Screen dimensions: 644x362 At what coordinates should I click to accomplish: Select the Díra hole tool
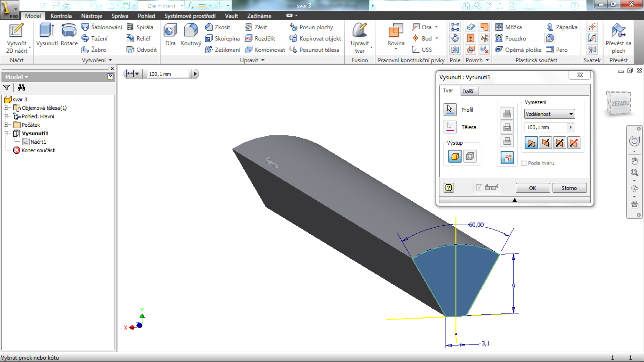[x=170, y=34]
